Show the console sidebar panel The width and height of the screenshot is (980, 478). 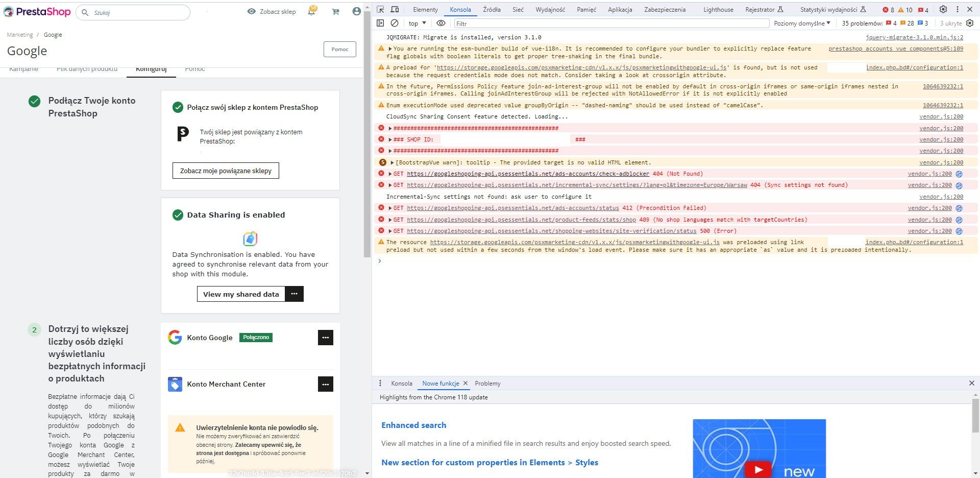pyautogui.click(x=380, y=23)
